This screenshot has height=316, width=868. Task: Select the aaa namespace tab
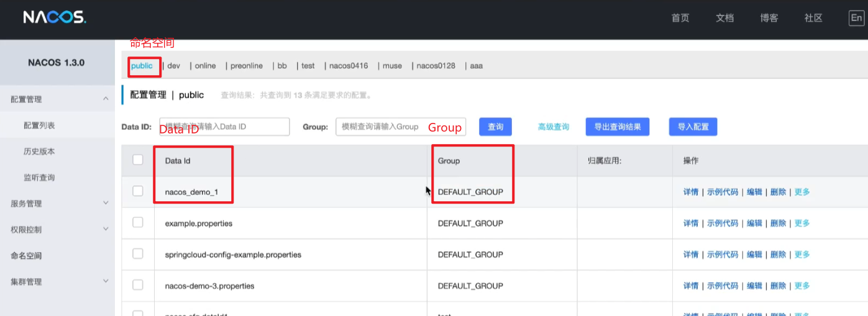point(476,66)
